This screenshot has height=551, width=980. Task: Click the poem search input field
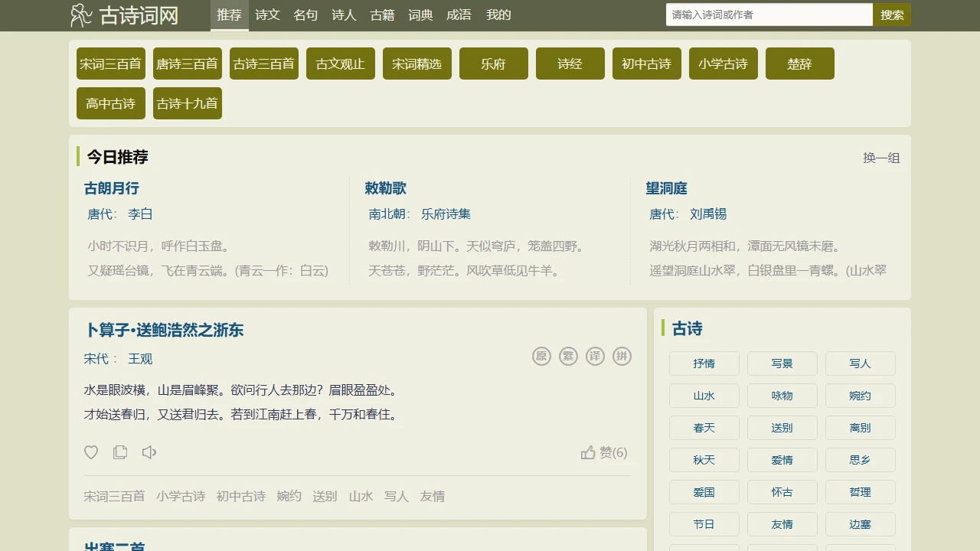[769, 15]
